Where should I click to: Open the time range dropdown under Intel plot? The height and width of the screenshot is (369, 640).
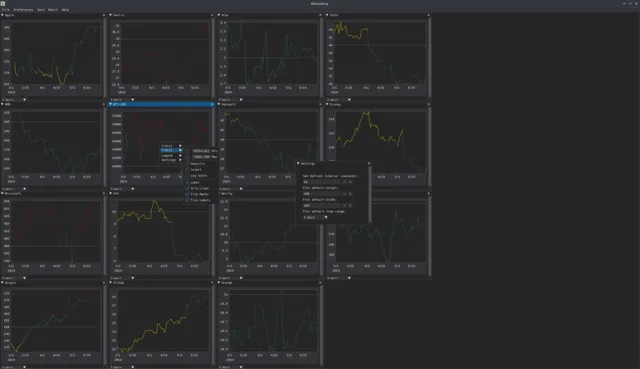click(x=338, y=100)
